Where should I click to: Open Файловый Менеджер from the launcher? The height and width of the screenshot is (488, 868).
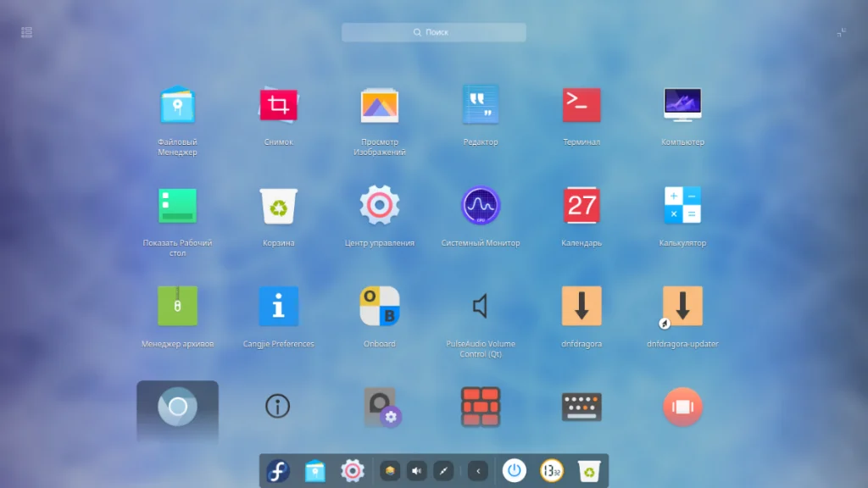(177, 104)
